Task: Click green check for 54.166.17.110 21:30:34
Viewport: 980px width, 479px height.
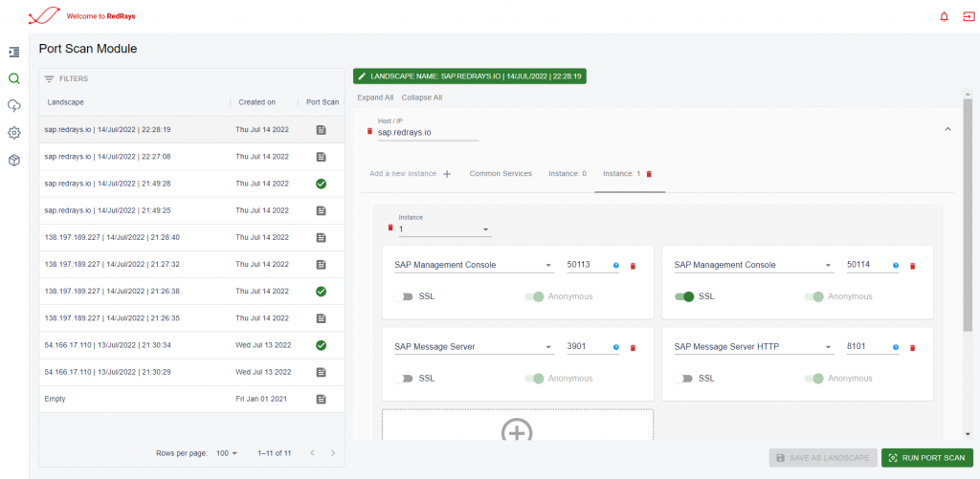Action: point(322,345)
